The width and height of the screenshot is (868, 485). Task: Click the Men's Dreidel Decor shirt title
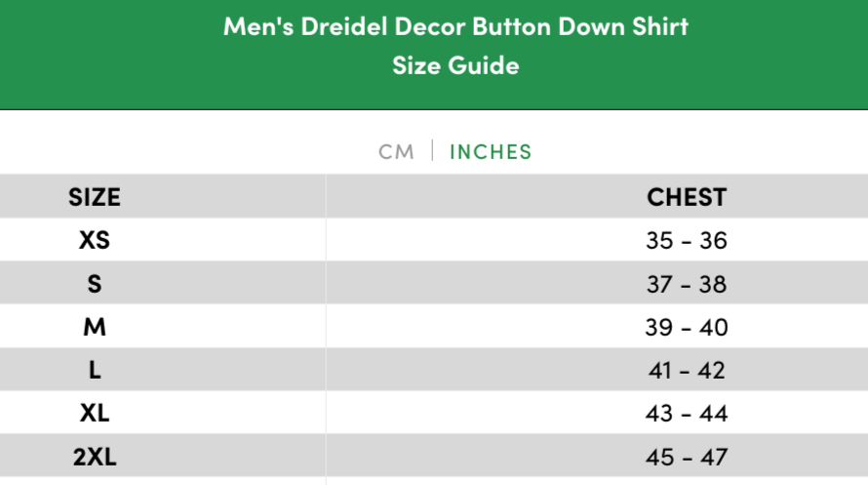[455, 26]
